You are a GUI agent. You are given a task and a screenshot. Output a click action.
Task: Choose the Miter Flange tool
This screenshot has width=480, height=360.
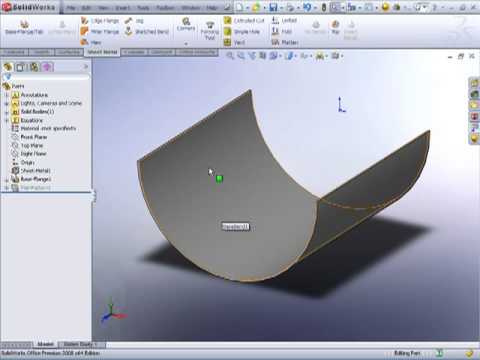tap(100, 32)
